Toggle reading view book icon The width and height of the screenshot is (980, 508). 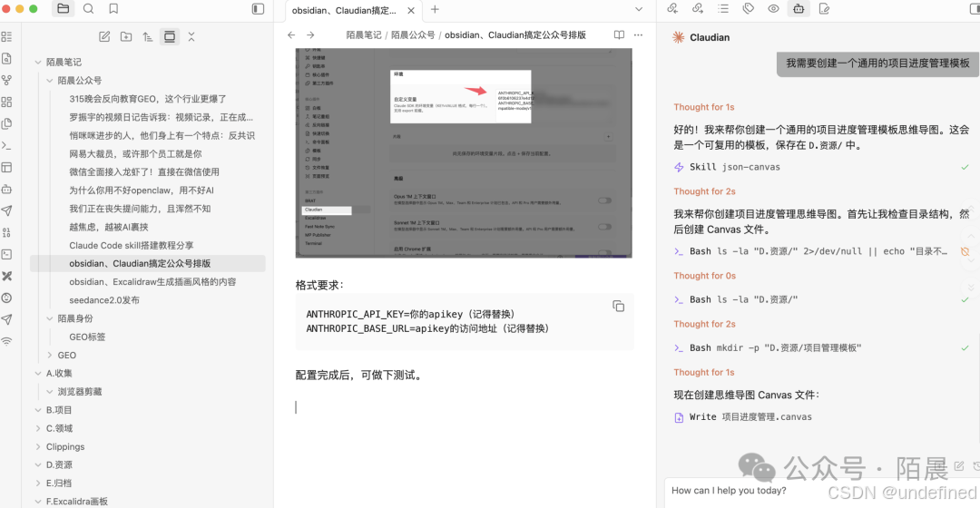619,35
